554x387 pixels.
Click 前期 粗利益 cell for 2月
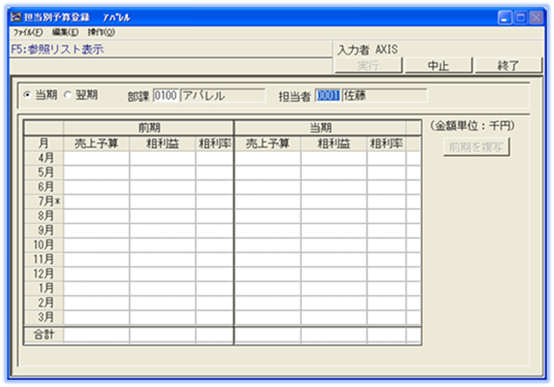(x=163, y=303)
